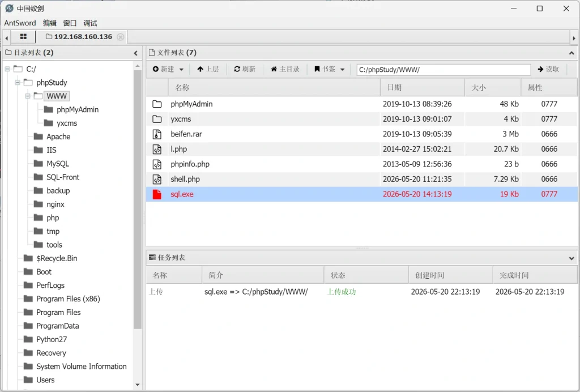Open the 窗口 menu
The image size is (580, 392).
(70, 23)
